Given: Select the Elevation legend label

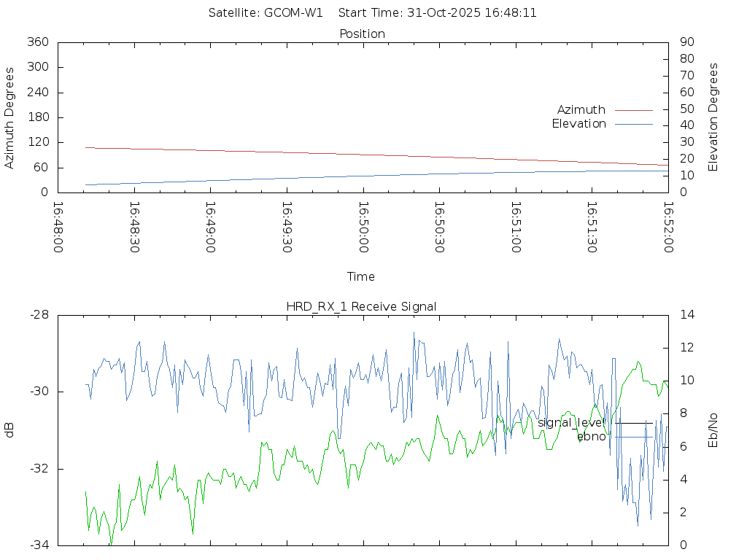Looking at the screenshot, I should coord(578,124).
